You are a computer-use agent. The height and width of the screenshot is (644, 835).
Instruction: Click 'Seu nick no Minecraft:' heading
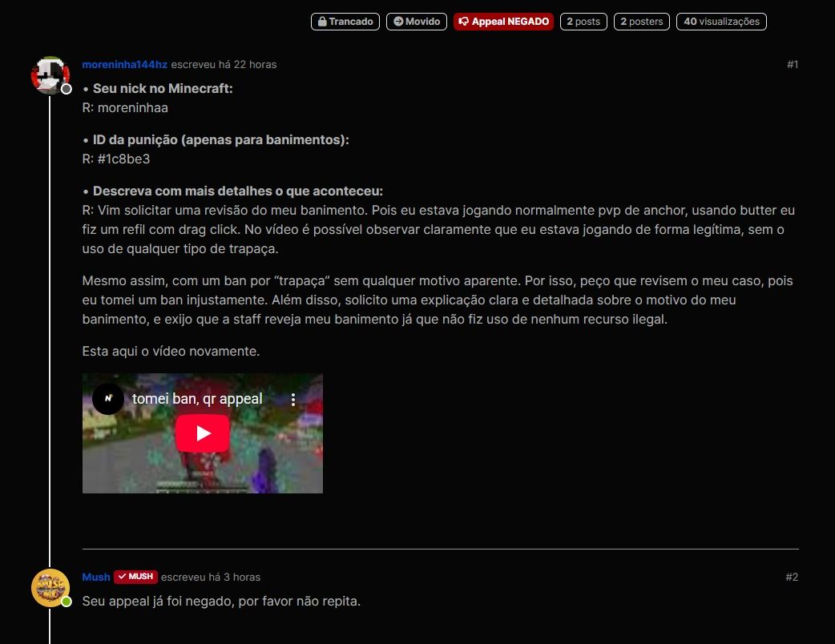pyautogui.click(x=163, y=88)
